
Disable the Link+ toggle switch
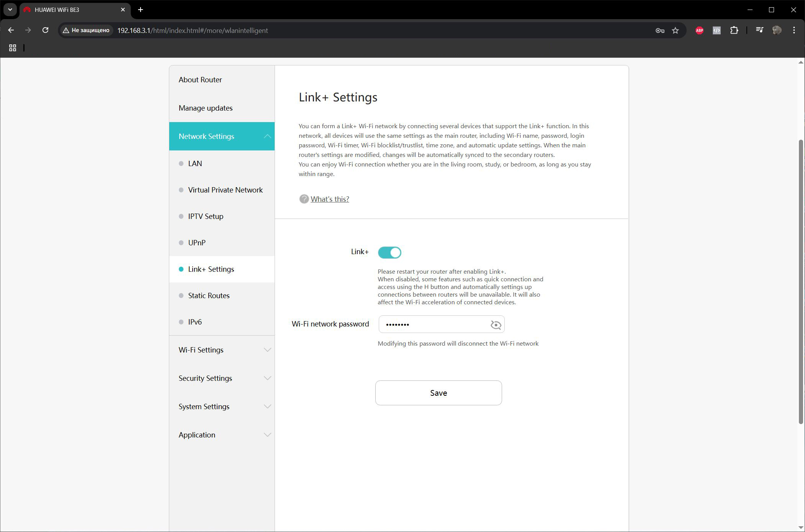pyautogui.click(x=389, y=252)
